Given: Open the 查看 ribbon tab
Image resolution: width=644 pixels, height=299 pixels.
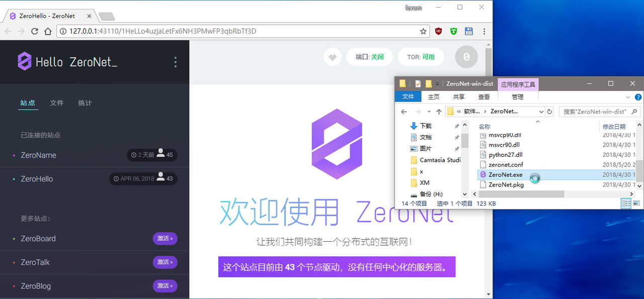Looking at the screenshot, I should point(484,97).
